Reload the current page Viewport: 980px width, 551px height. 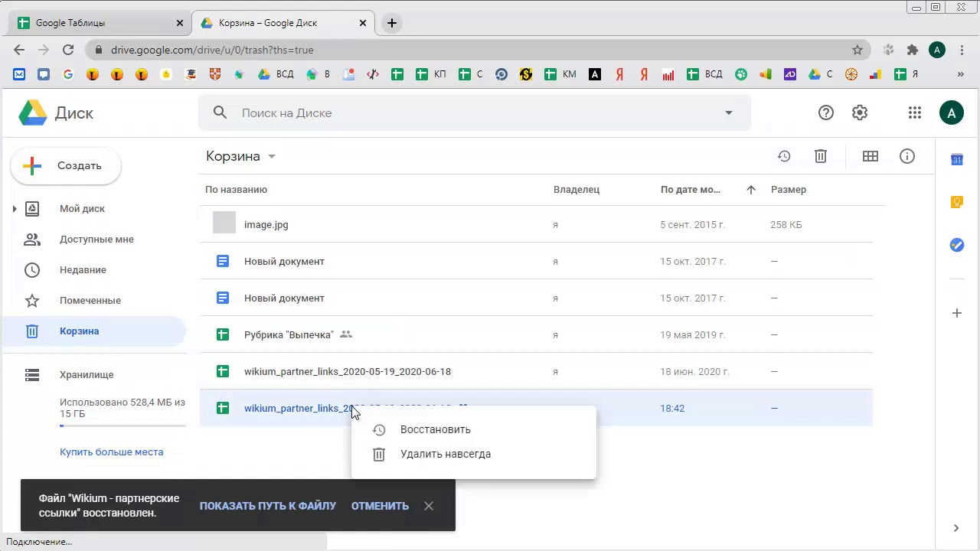[68, 50]
